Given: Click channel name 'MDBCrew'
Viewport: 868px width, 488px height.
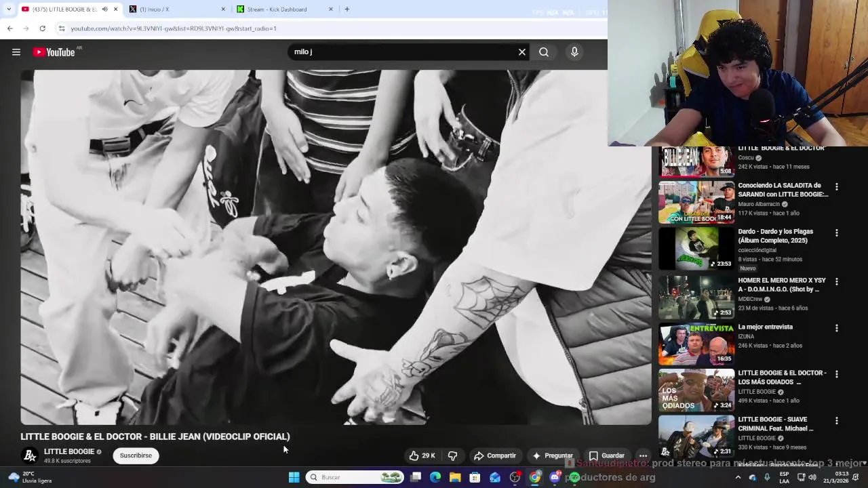Looking at the screenshot, I should pos(750,299).
